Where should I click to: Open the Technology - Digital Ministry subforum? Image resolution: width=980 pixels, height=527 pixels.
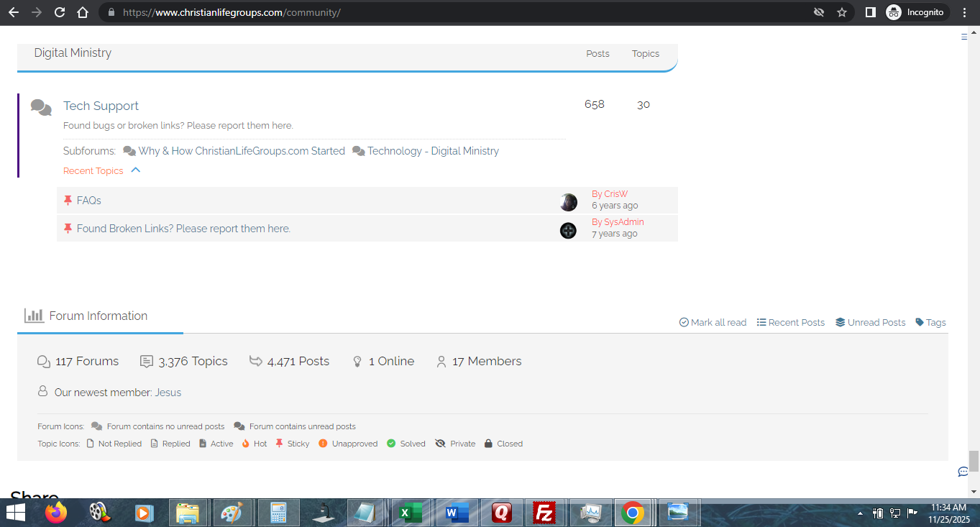click(433, 151)
